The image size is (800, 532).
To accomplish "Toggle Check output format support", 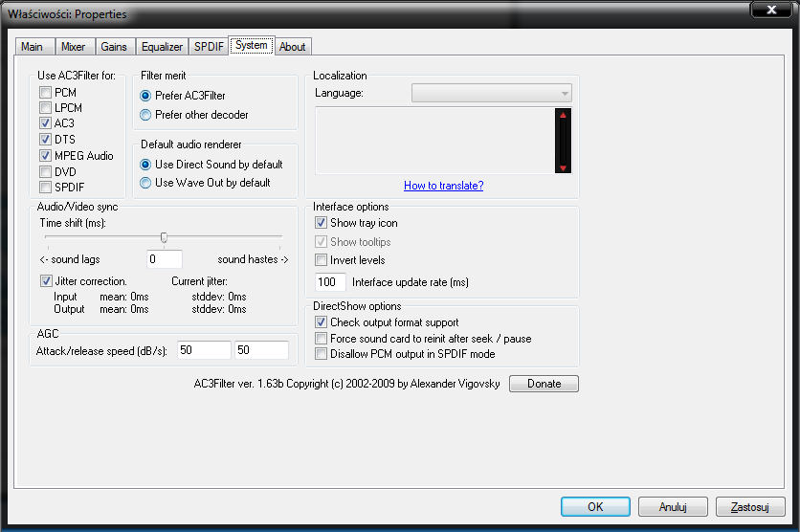I will [x=321, y=322].
